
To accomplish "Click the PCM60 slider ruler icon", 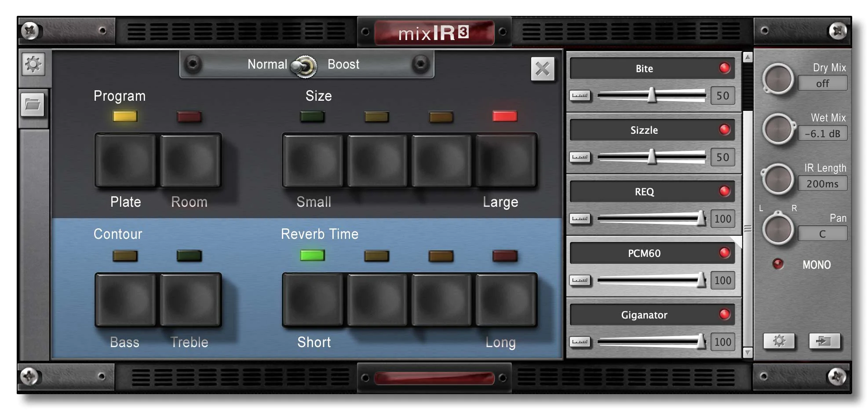I will (580, 280).
